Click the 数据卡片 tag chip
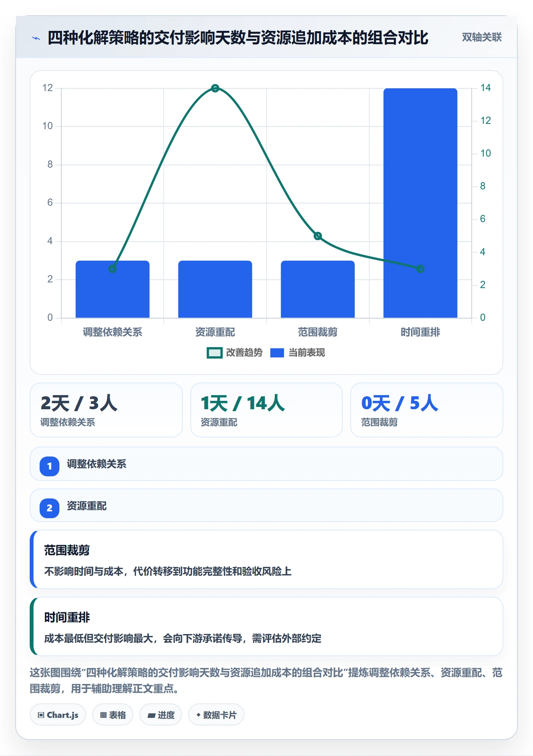Viewport: 533px width, 756px height. pyautogui.click(x=216, y=715)
